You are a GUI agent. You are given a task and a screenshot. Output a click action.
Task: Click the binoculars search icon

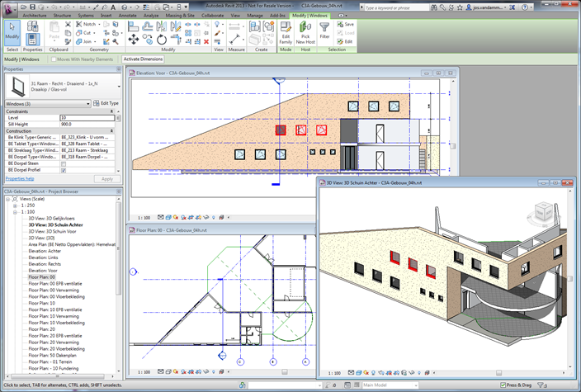[x=434, y=7]
